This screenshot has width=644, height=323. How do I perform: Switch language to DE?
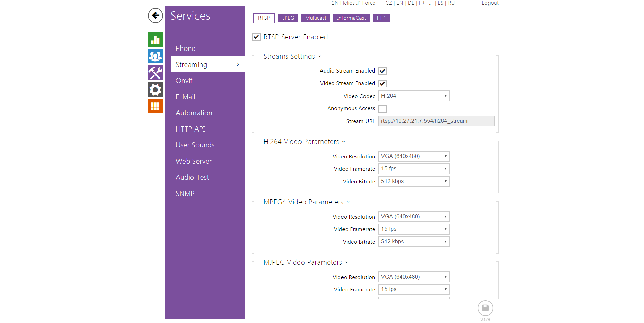(x=411, y=3)
